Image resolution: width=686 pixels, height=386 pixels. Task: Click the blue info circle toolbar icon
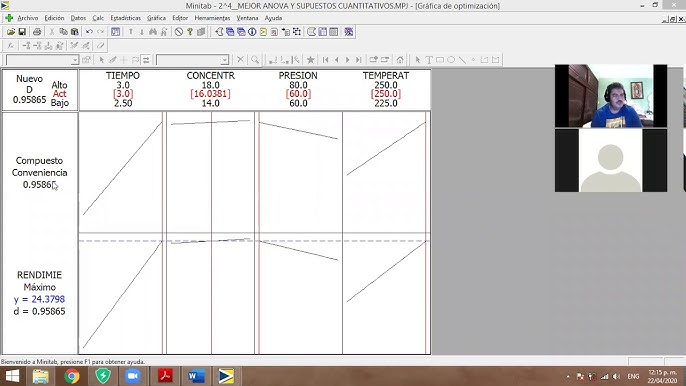(252, 32)
